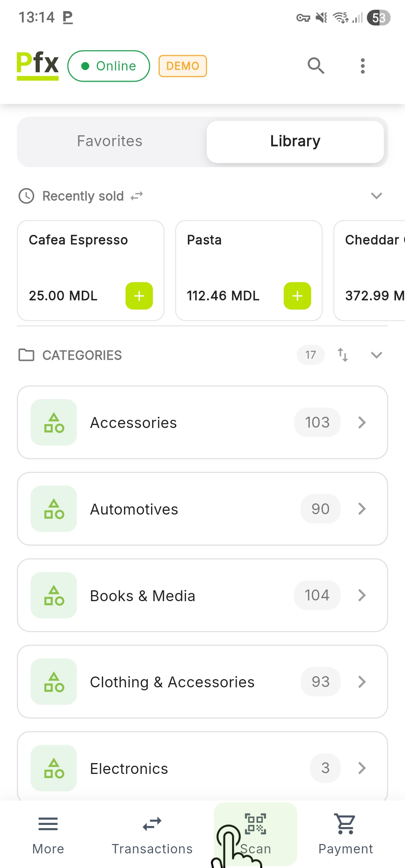Screen dimensions: 405x868
Task: Open the More menu
Action: (48, 833)
